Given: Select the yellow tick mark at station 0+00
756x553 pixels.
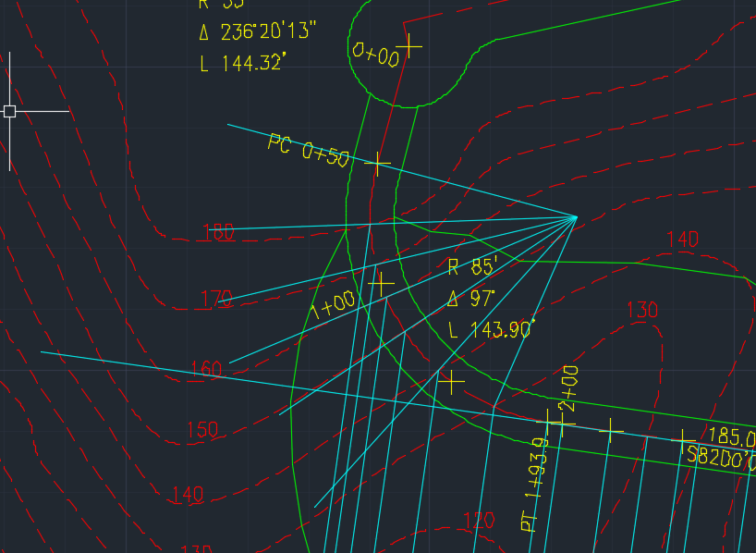Looking at the screenshot, I should point(408,46).
